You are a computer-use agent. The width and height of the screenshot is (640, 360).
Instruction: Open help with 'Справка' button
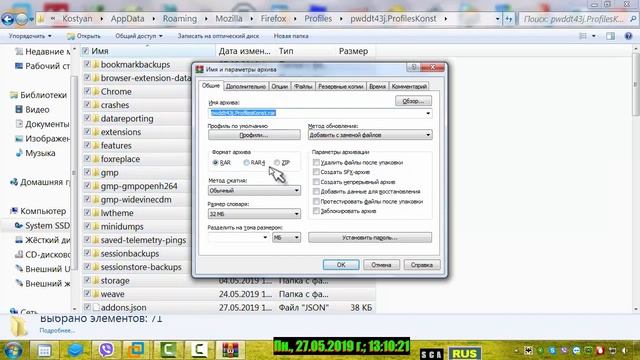(422, 265)
